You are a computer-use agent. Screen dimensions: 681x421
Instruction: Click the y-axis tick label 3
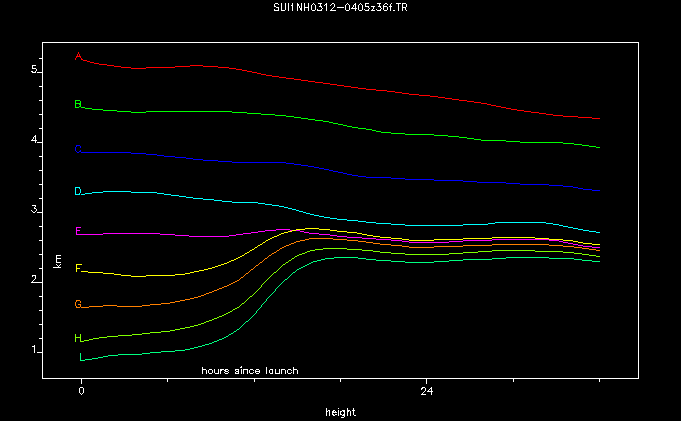[x=33, y=210]
